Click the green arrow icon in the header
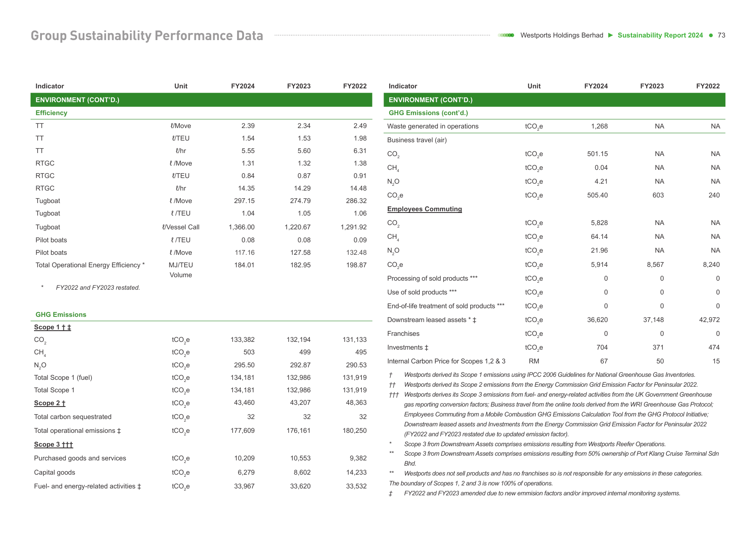756x535 pixels. click(x=610, y=35)
